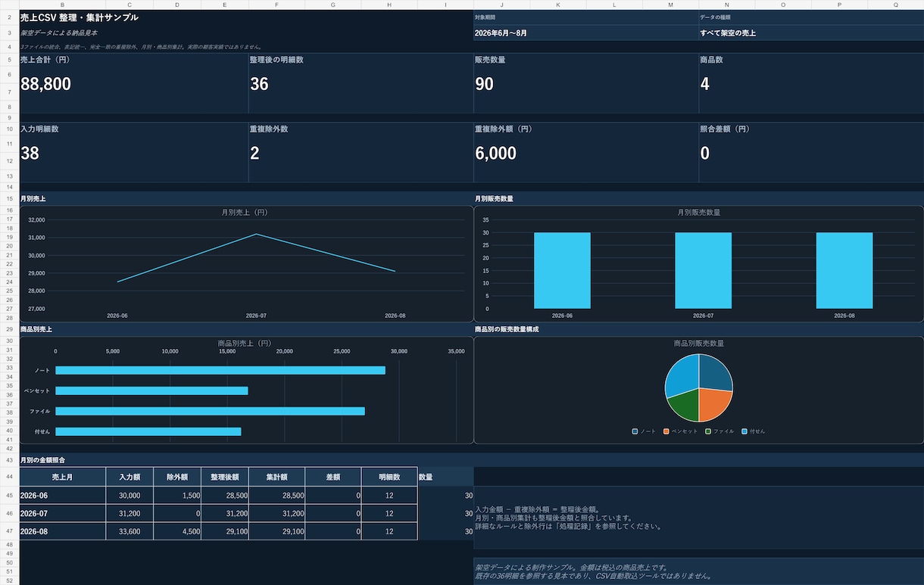Click the ペンセット legend color marker

(666, 431)
